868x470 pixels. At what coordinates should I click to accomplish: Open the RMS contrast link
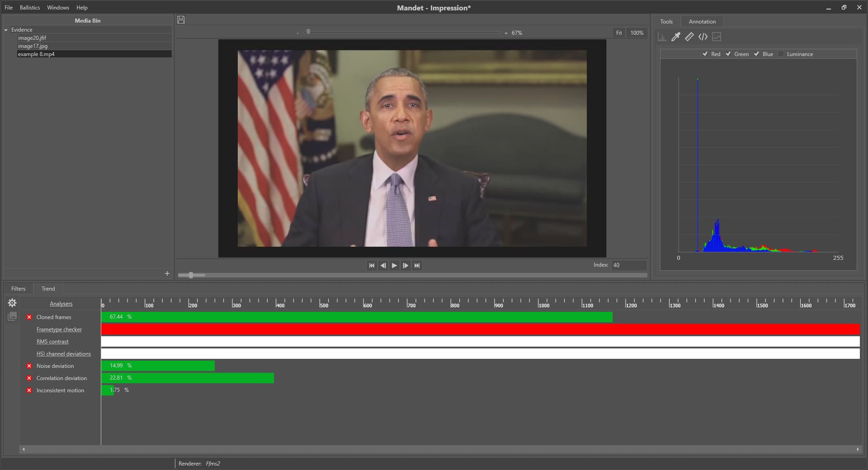click(x=52, y=342)
